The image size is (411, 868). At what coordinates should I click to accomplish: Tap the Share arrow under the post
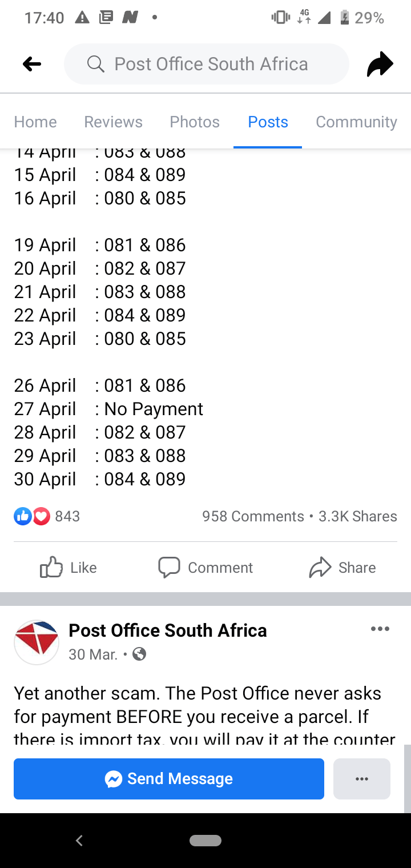pos(320,568)
